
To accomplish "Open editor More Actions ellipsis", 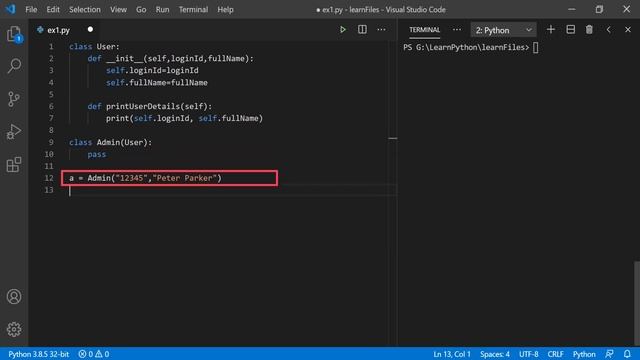I will [x=381, y=30].
